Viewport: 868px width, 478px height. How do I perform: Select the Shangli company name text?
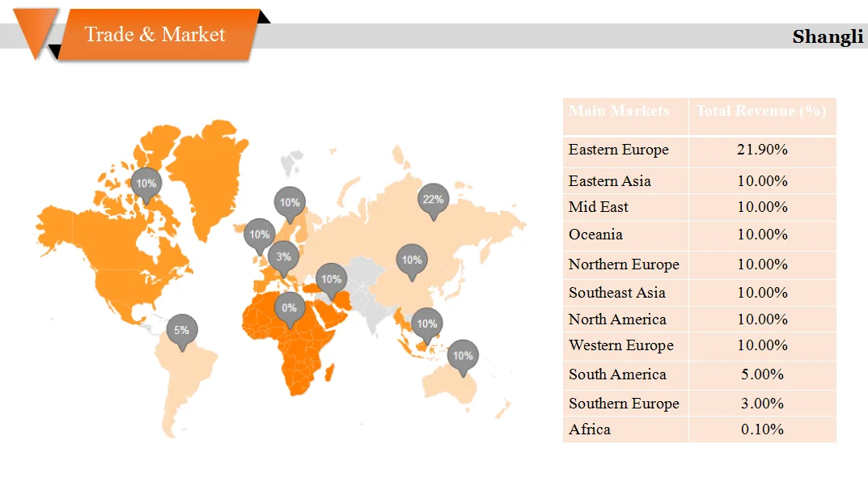[x=828, y=36]
